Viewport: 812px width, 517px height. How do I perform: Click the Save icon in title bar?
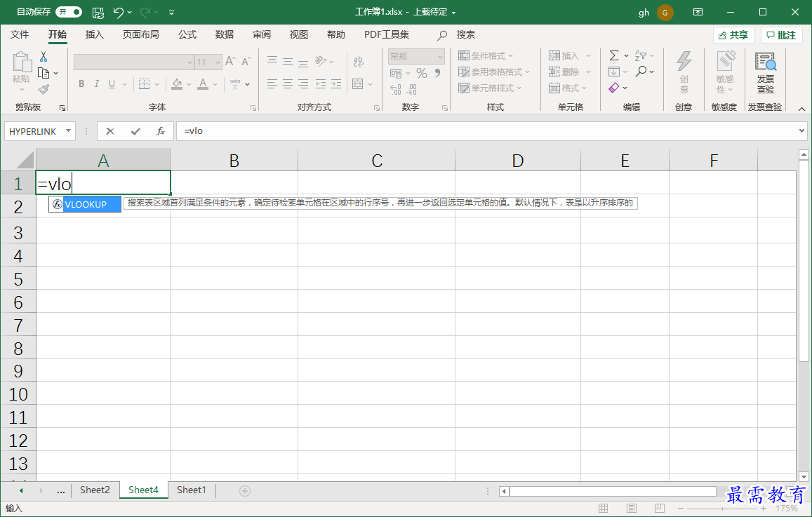tap(98, 13)
